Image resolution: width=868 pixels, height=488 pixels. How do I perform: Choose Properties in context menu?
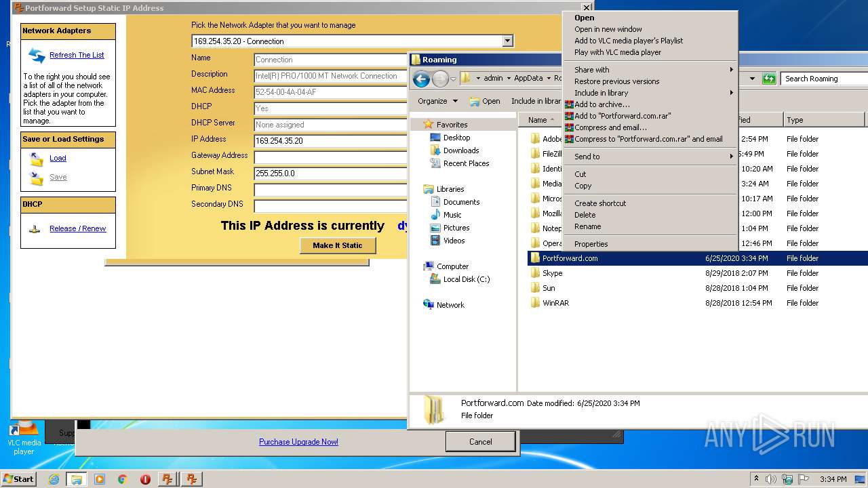(650, 244)
